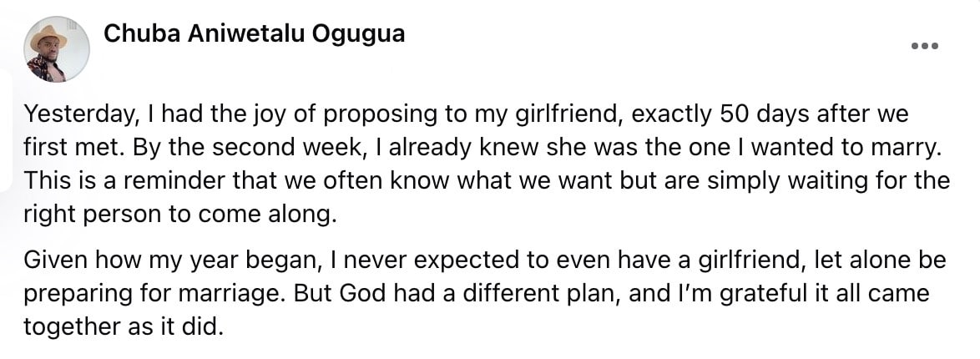980x359 pixels.
Task: Open the post options three-dot menu
Action: click(x=924, y=46)
